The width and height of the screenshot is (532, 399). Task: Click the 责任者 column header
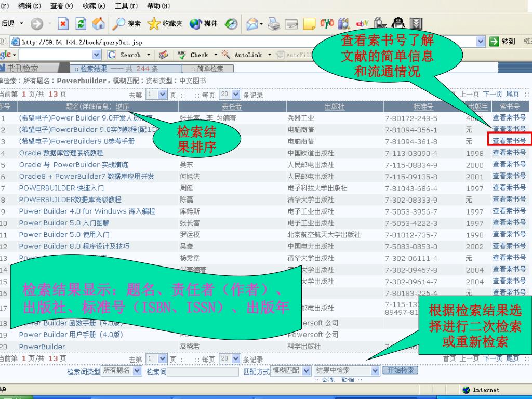[232, 107]
